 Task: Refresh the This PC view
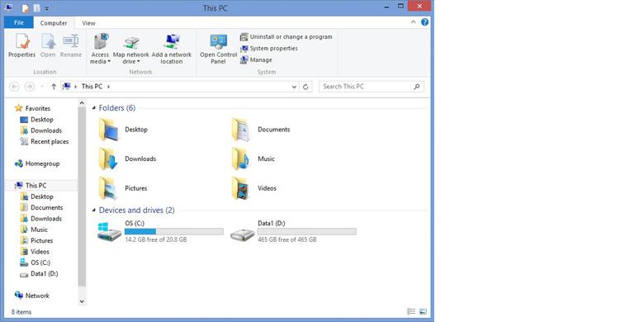(x=305, y=87)
